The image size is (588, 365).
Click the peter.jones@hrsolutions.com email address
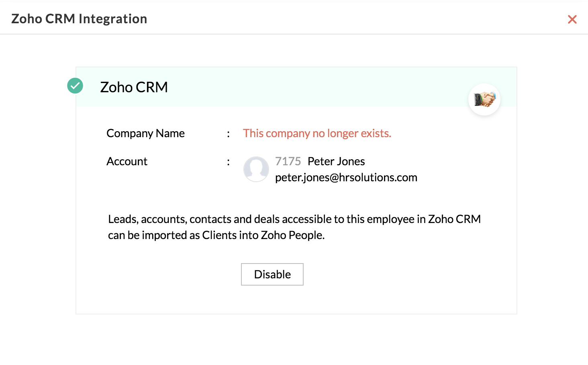point(346,177)
